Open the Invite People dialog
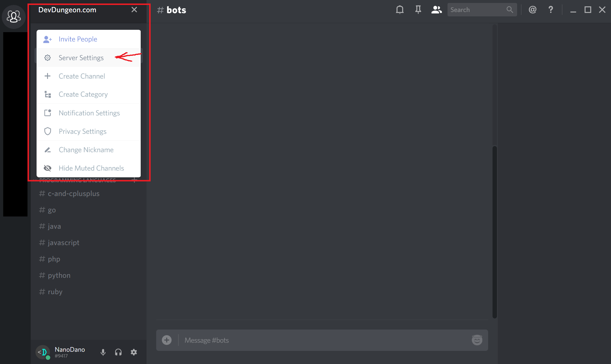This screenshot has height=364, width=611. pos(78,39)
